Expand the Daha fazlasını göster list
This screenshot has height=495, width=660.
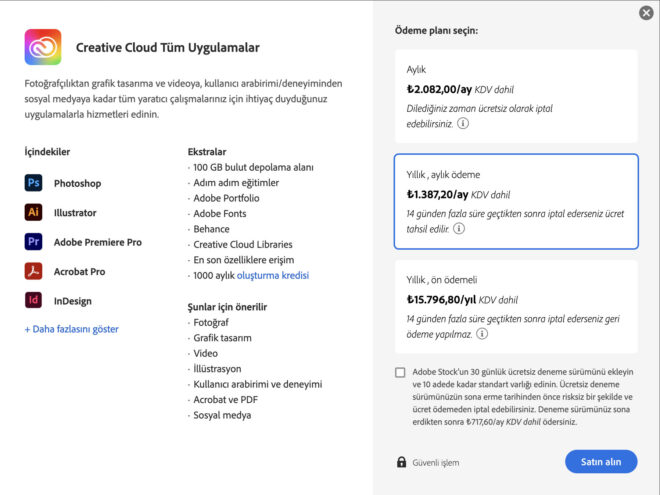click(x=72, y=329)
